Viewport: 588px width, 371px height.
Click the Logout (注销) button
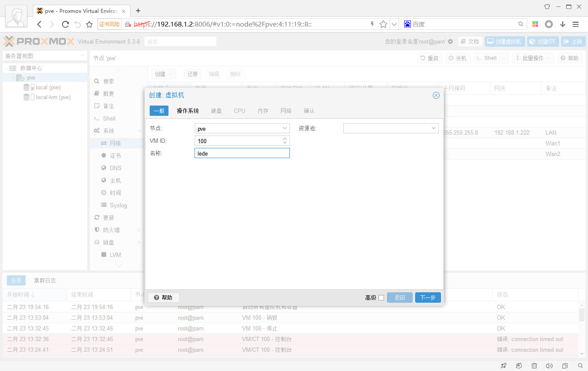(573, 41)
